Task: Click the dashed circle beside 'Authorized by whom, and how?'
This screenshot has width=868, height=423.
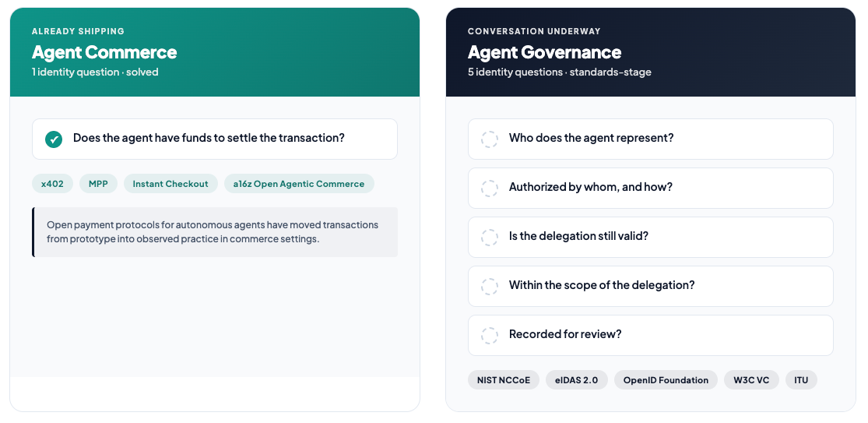Action: click(x=490, y=189)
